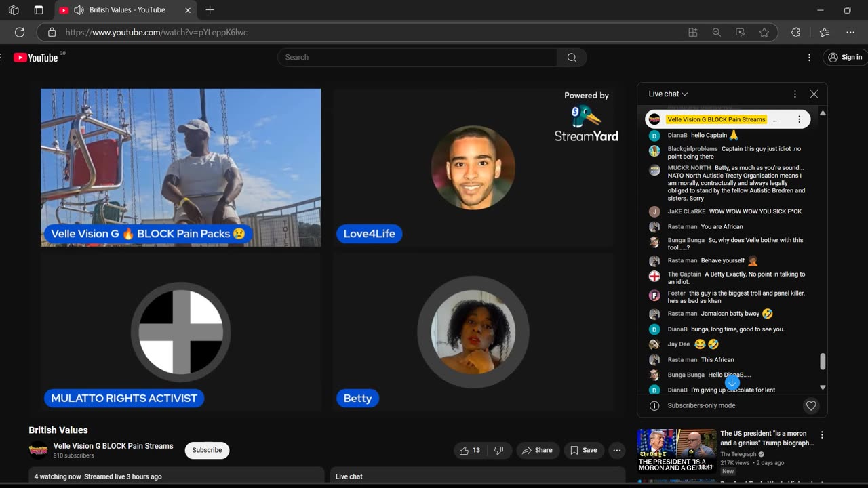Click the blue scroll-to-latest chat arrow
The image size is (868, 488).
(x=732, y=382)
